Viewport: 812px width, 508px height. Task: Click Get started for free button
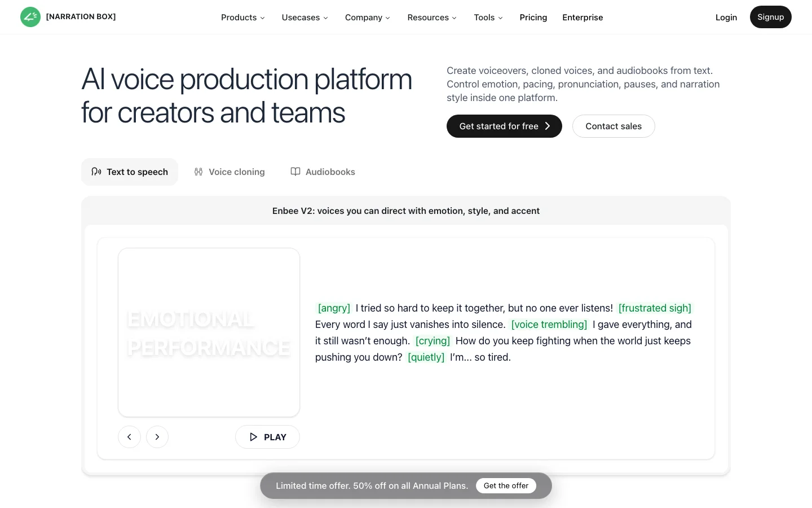pyautogui.click(x=504, y=126)
